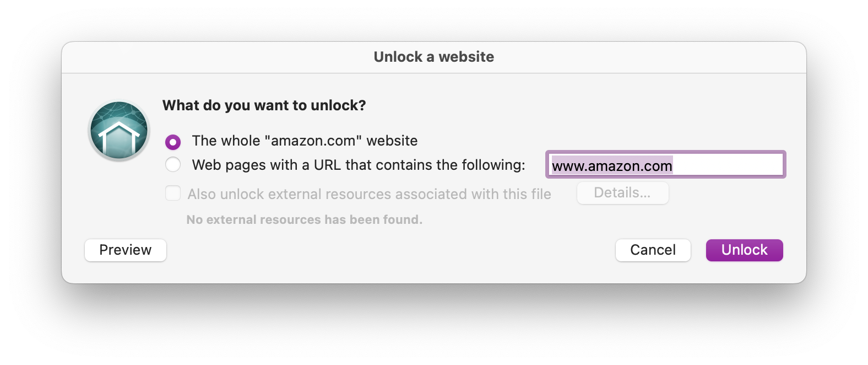Click the white house shape inside the app icon
Screen dimensions: 868x365
pos(118,140)
